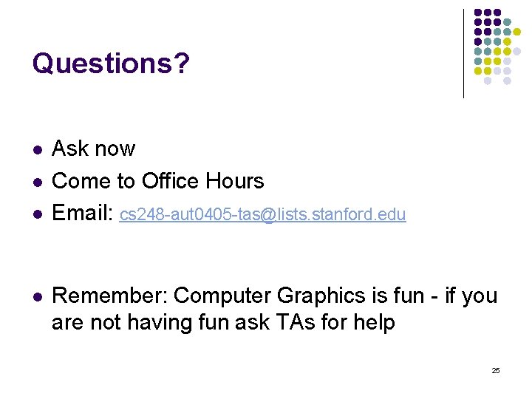This screenshot has width=532, height=399.
Task: Click the bullet marker beside "Ask now"
Action: [36, 149]
